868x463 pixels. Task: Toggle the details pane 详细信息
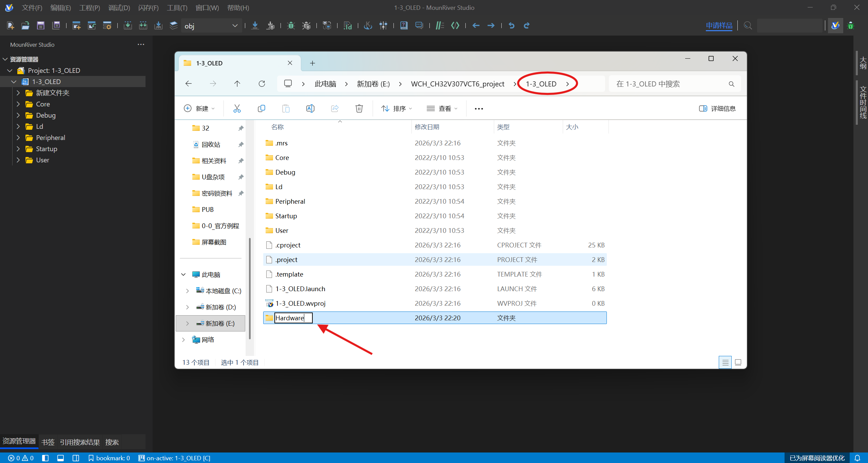tap(717, 108)
